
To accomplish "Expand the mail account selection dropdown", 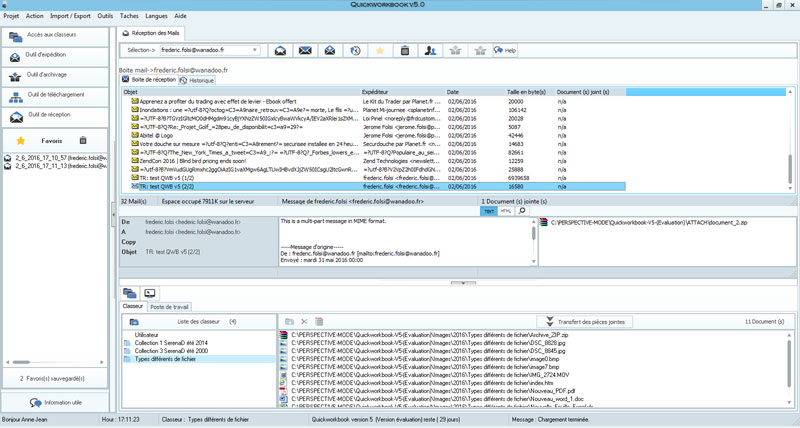I will tap(257, 50).
